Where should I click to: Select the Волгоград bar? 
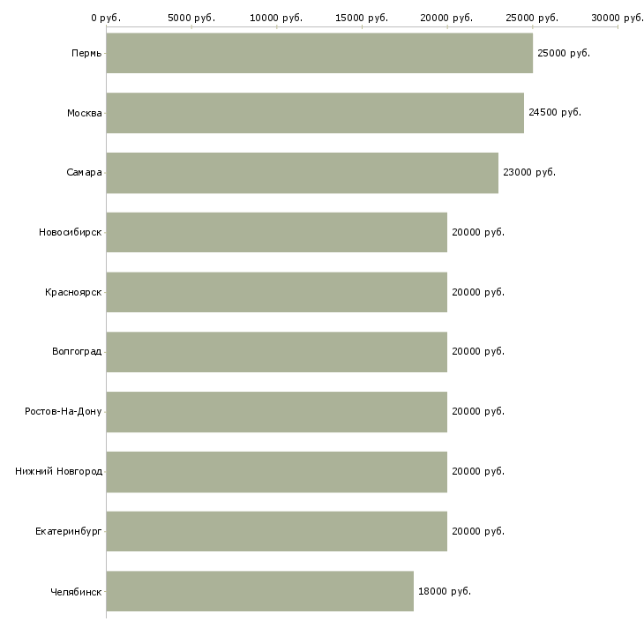coord(277,352)
